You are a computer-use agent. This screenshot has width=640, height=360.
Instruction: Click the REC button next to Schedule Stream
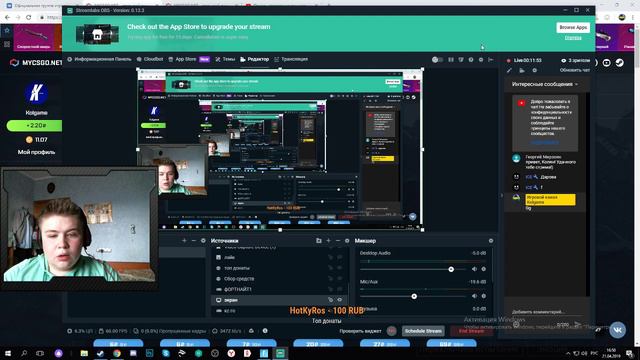point(391,331)
